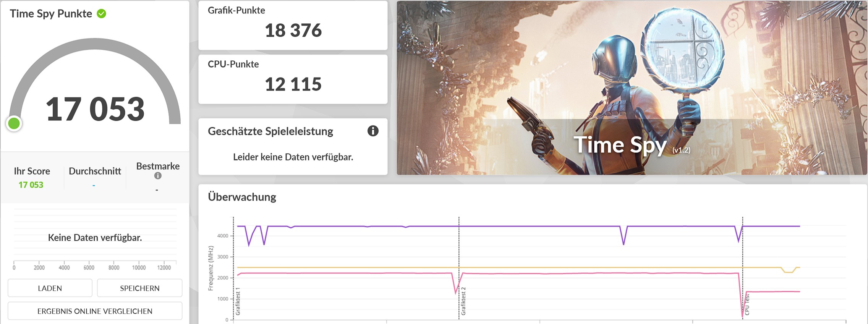Click the Durchschnitt label

pos(95,171)
